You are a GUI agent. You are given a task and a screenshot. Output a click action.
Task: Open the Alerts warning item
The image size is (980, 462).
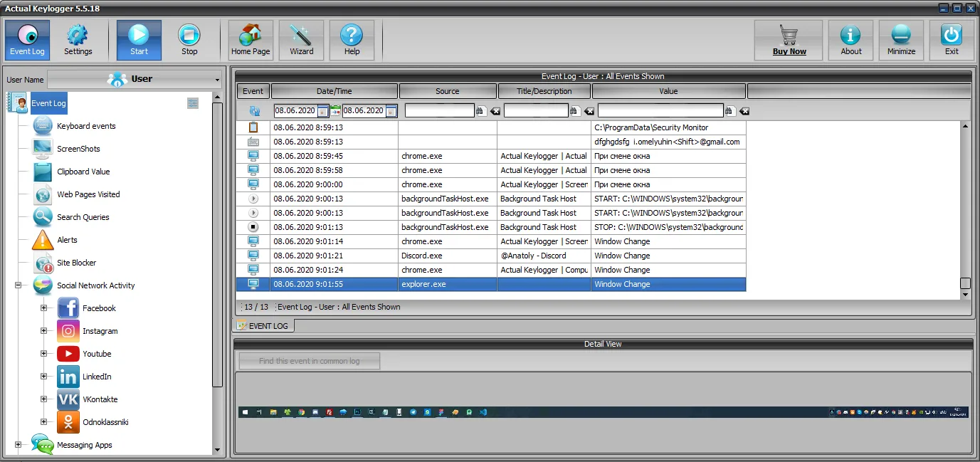tap(67, 240)
